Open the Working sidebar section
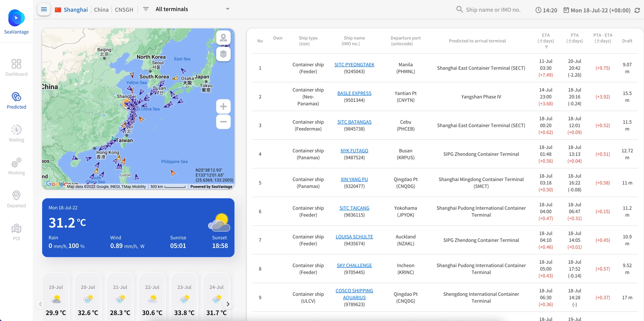 click(x=16, y=166)
